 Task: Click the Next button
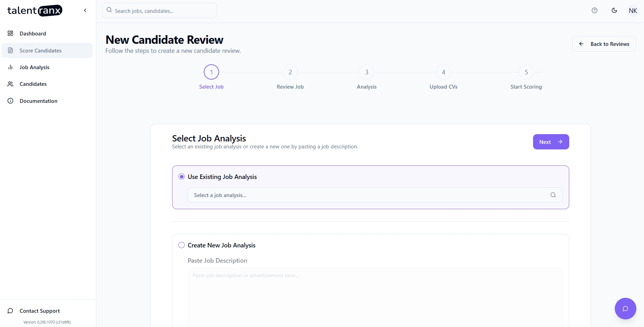pyautogui.click(x=551, y=142)
